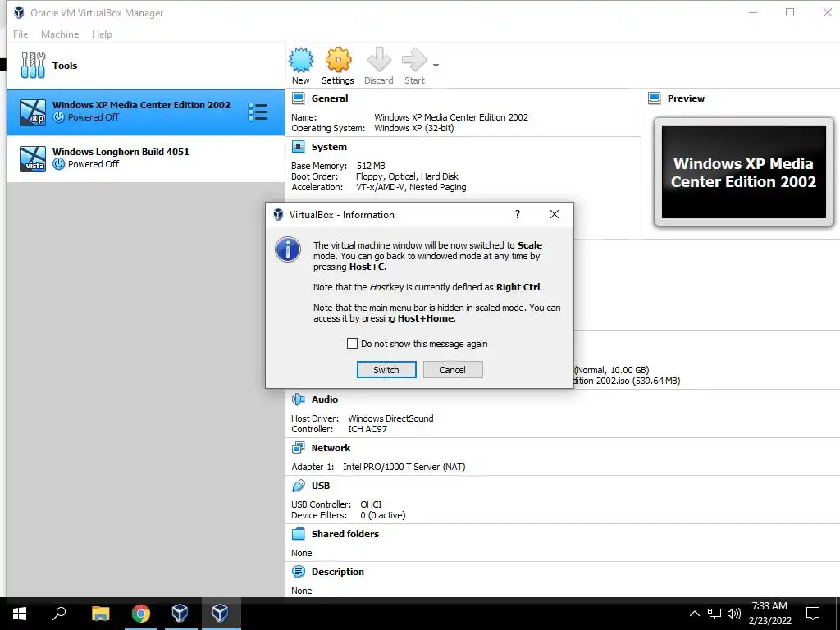Select Windows XP Media Center Edition VM

[x=146, y=112]
